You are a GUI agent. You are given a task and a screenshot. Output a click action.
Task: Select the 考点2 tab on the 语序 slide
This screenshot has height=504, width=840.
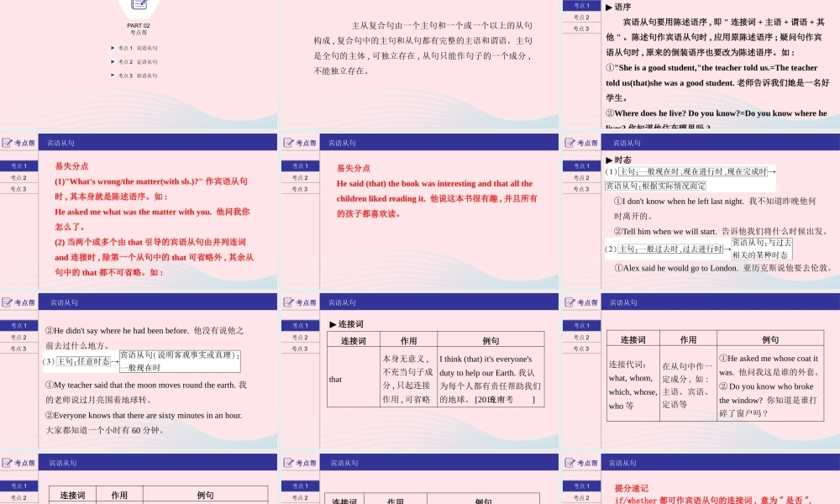click(581, 17)
